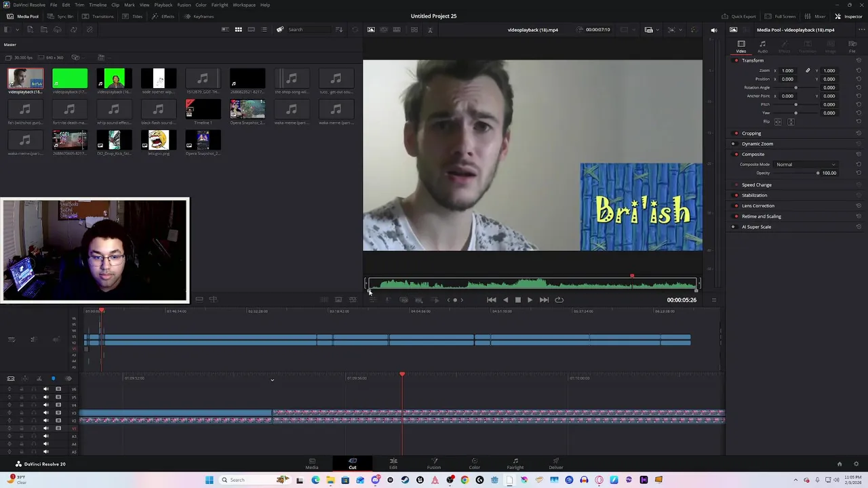Select the green screen clip thumbnail
Screen dimensions: 868x488
pos(70,79)
